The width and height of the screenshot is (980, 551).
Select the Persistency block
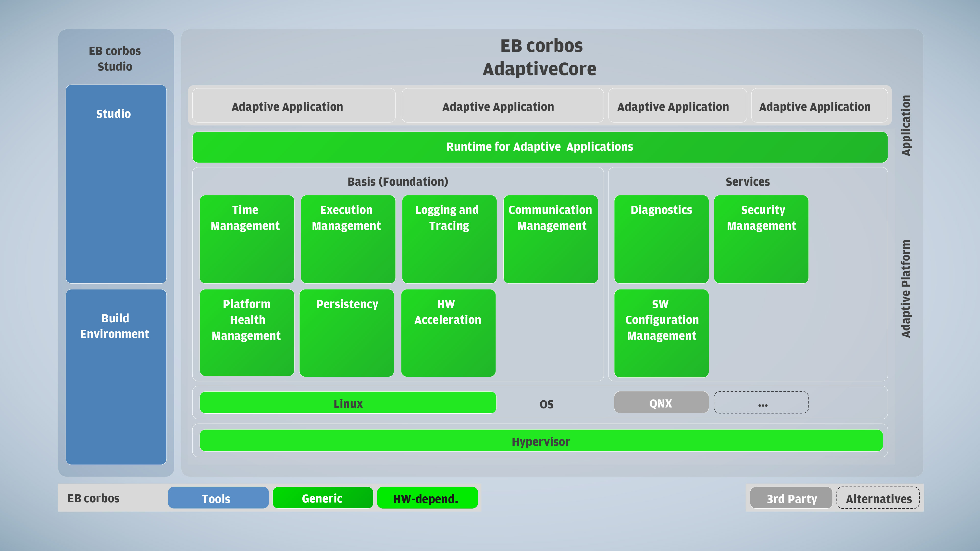[347, 333]
